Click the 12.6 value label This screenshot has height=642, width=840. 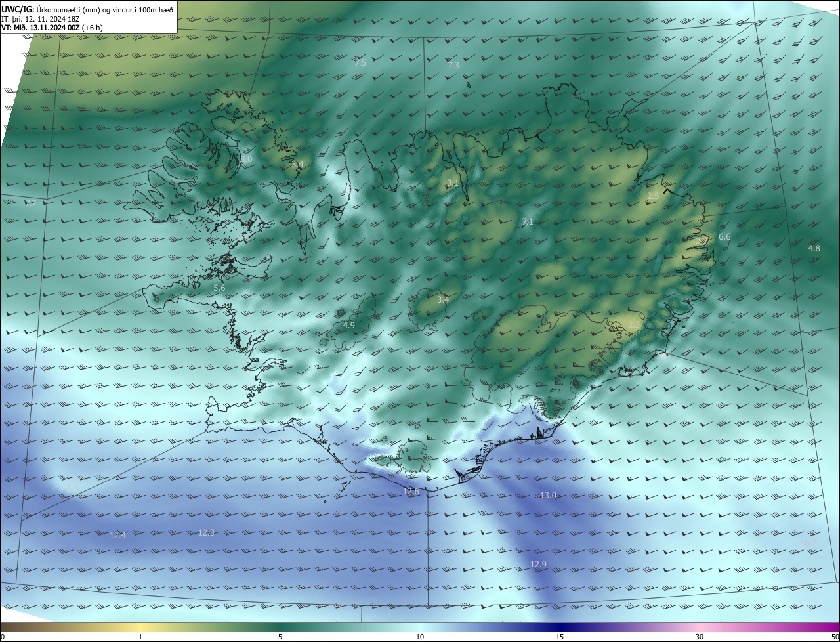point(411,491)
